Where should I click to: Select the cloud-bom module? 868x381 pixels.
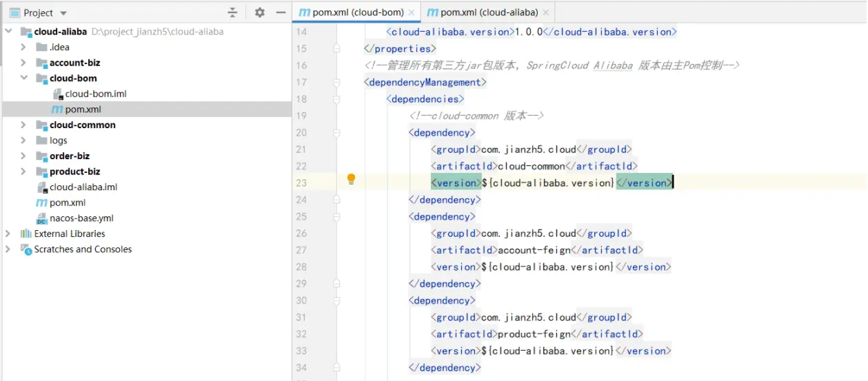tap(73, 78)
